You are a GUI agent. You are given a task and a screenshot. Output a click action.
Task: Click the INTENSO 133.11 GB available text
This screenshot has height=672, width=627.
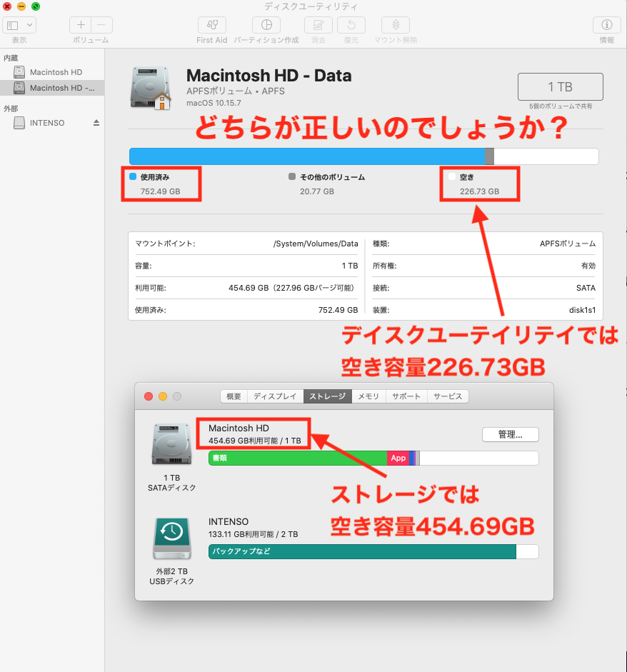pos(254,534)
